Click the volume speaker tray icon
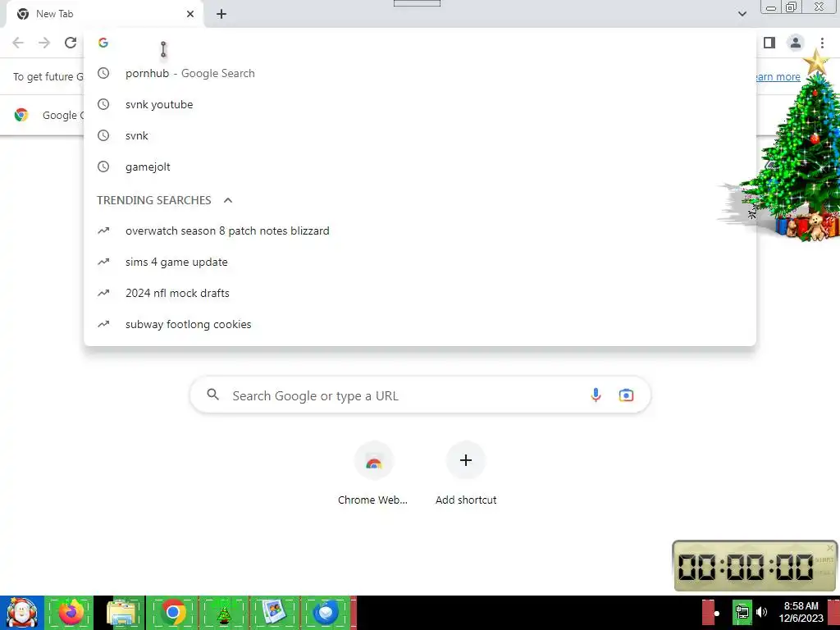This screenshot has height=630, width=840. pyautogui.click(x=762, y=613)
